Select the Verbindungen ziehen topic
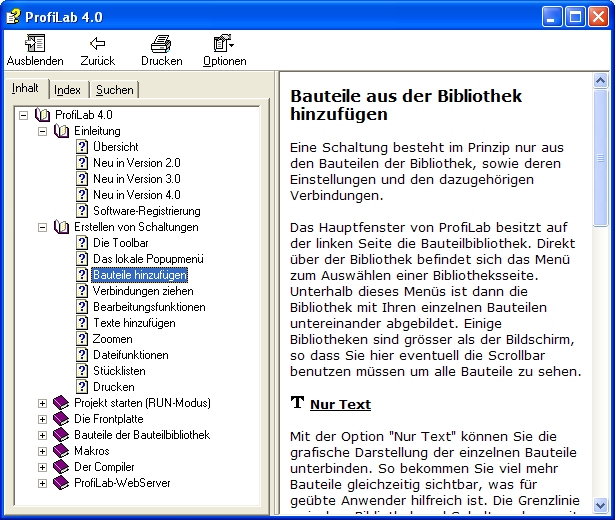 tap(138, 291)
